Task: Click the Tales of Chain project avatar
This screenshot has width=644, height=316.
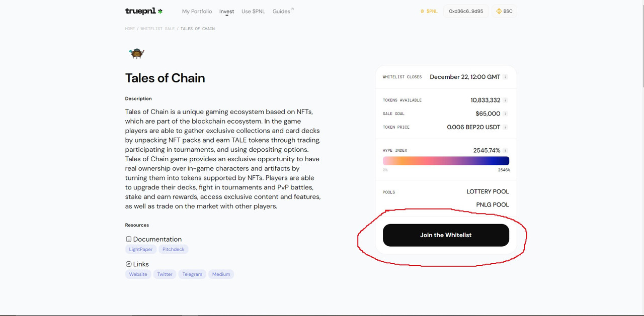Action: click(x=136, y=53)
